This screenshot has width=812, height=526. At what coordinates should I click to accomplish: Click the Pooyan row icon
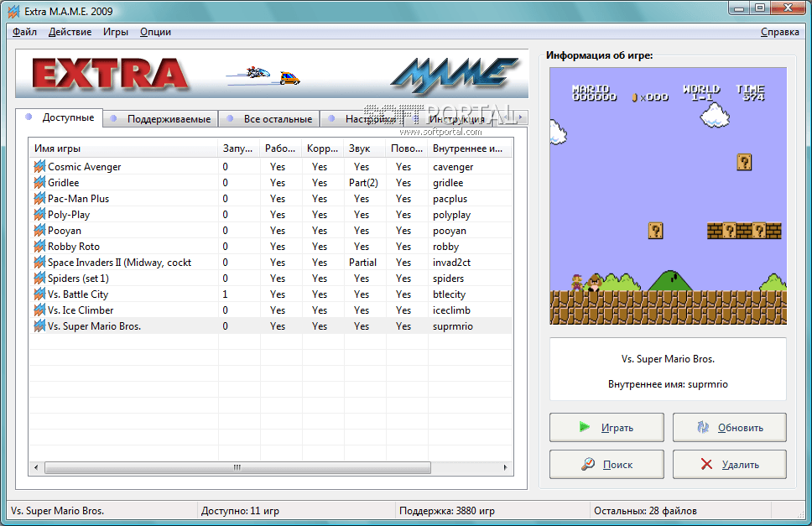click(39, 231)
